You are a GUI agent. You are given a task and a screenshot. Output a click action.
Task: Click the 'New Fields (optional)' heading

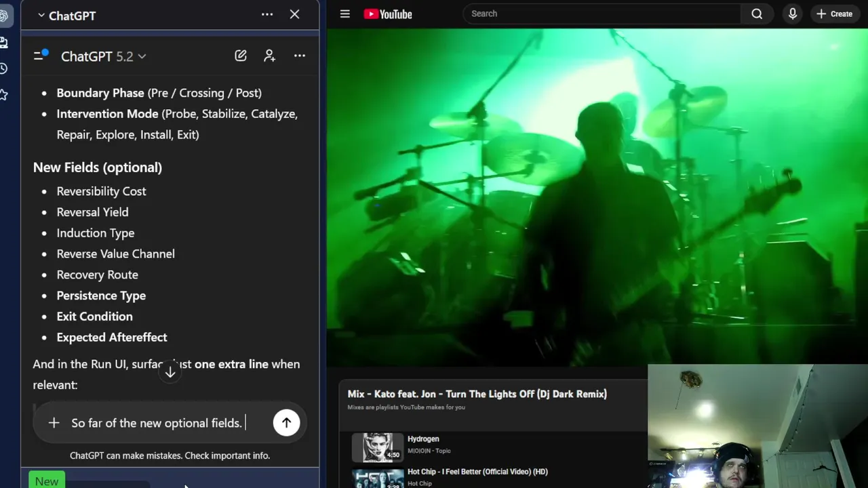click(98, 167)
